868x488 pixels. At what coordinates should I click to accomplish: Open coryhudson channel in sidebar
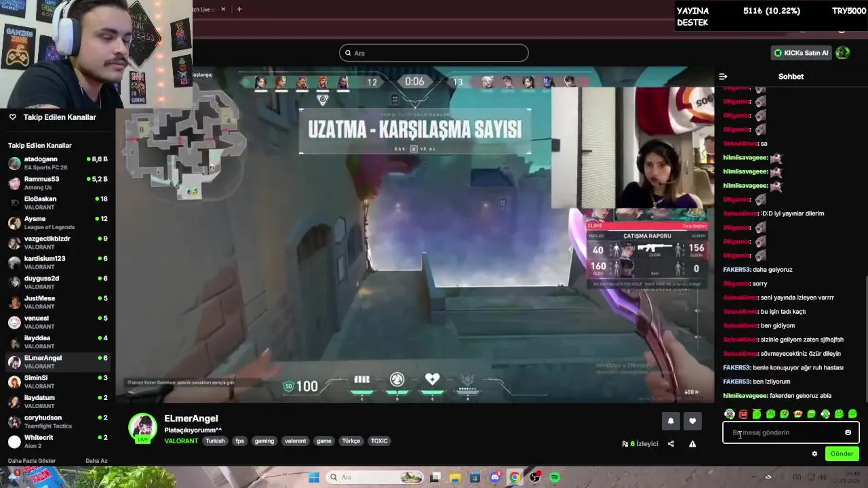pyautogui.click(x=58, y=422)
